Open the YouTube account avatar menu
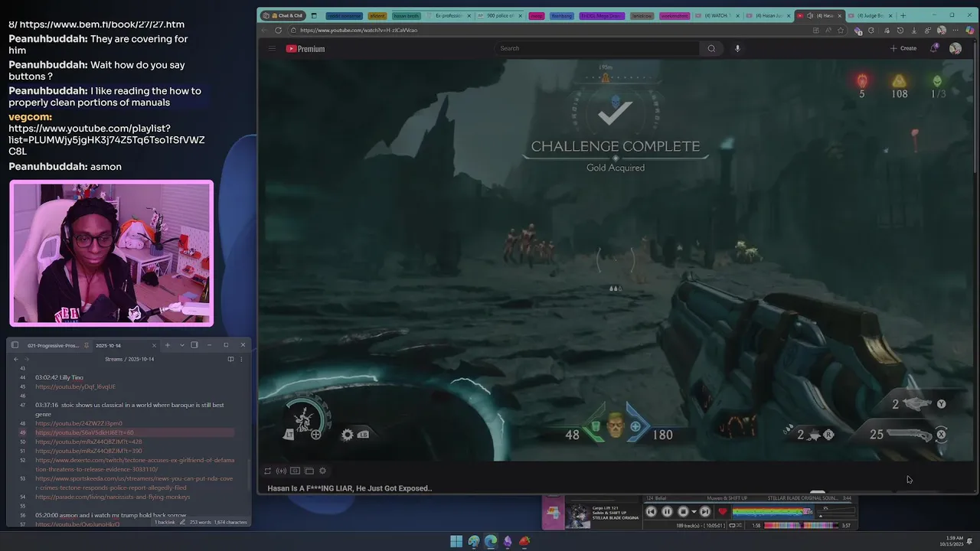The width and height of the screenshot is (980, 551). click(955, 48)
